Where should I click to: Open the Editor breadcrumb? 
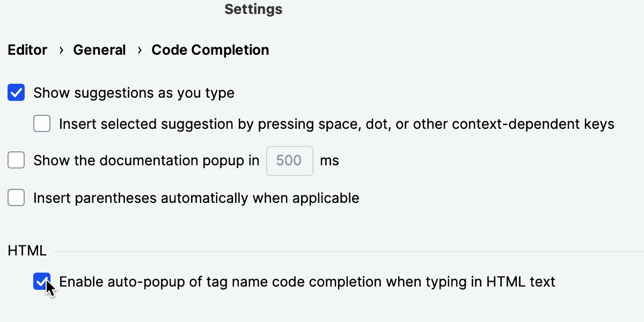coord(27,49)
